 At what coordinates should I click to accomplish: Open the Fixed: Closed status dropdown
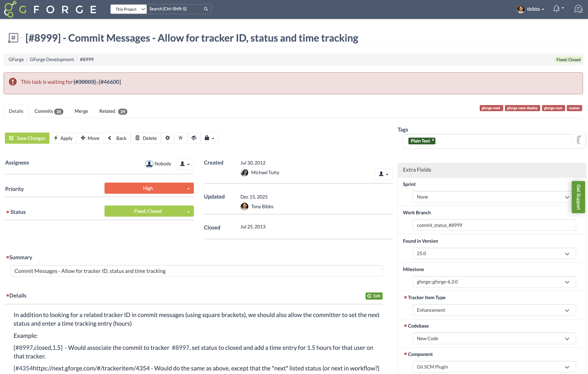pyautogui.click(x=149, y=211)
